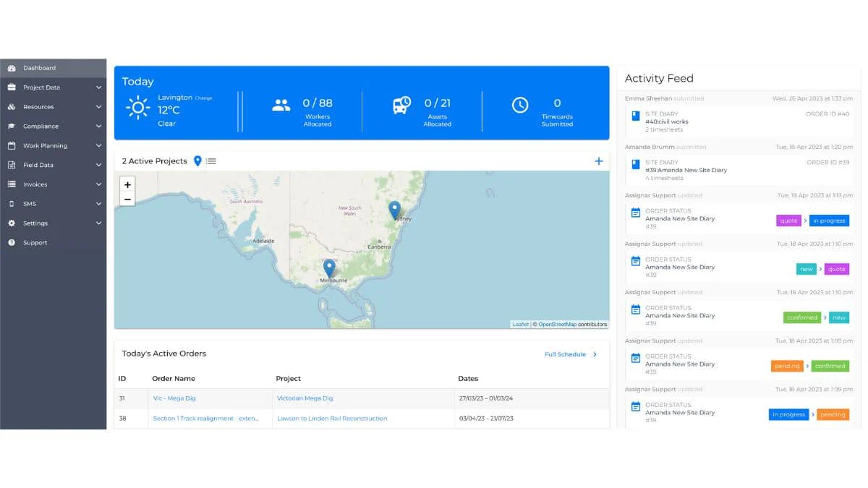Click the Workers Allocated people icon
This screenshot has height=488, width=868.
(281, 106)
